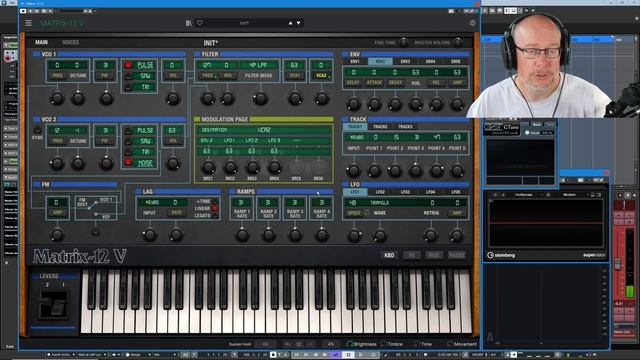Click the VCA1 knob in Filter section
Viewport: 640px width, 360px height.
click(x=295, y=98)
